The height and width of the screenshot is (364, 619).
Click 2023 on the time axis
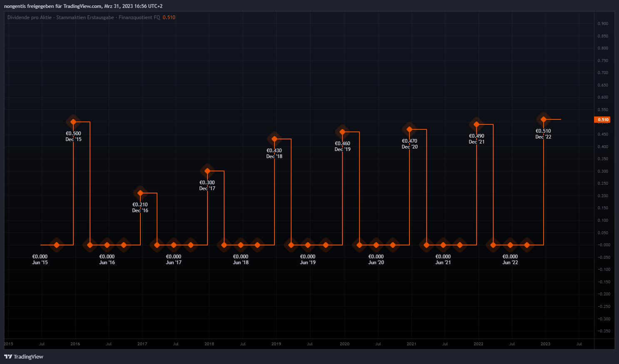click(x=545, y=344)
